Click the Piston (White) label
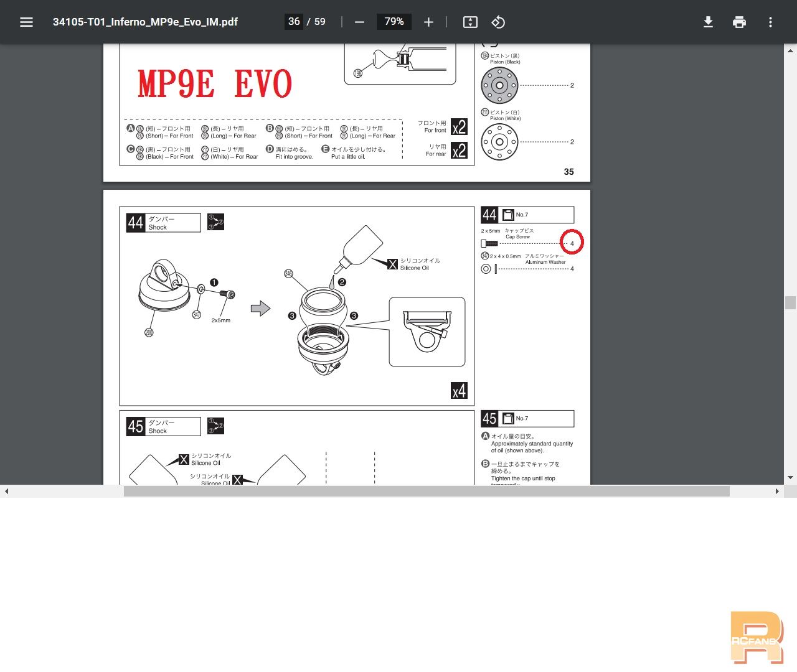This screenshot has width=797, height=672. click(505, 118)
